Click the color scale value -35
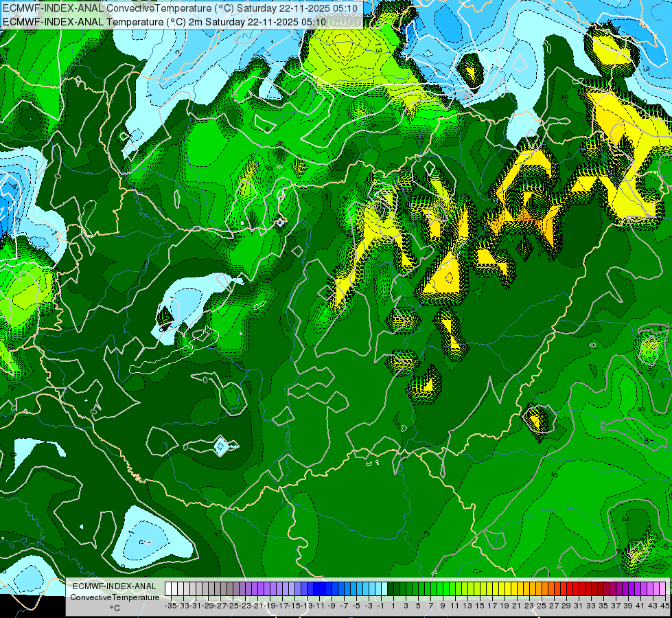672x618 pixels. click(x=171, y=606)
